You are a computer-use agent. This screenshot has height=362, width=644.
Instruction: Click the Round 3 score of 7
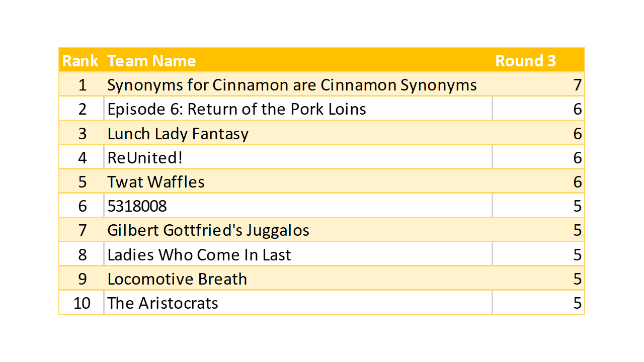pyautogui.click(x=577, y=85)
